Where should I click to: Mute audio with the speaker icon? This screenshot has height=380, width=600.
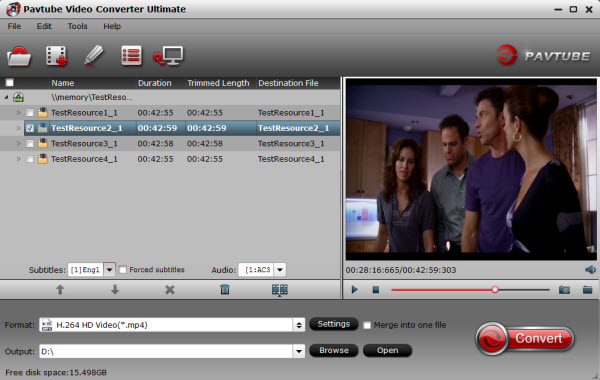590,270
